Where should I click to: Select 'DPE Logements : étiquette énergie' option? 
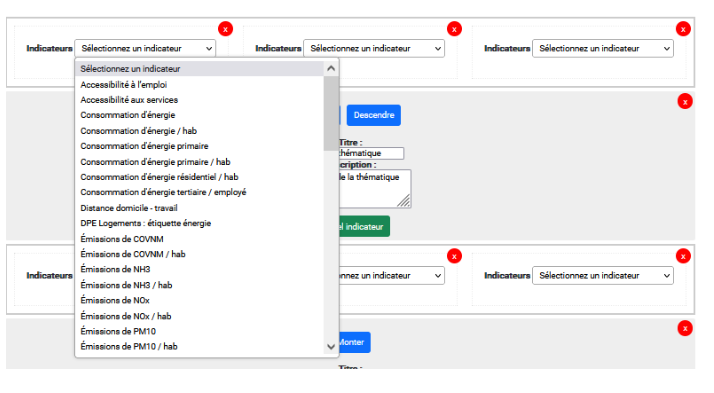(199, 223)
